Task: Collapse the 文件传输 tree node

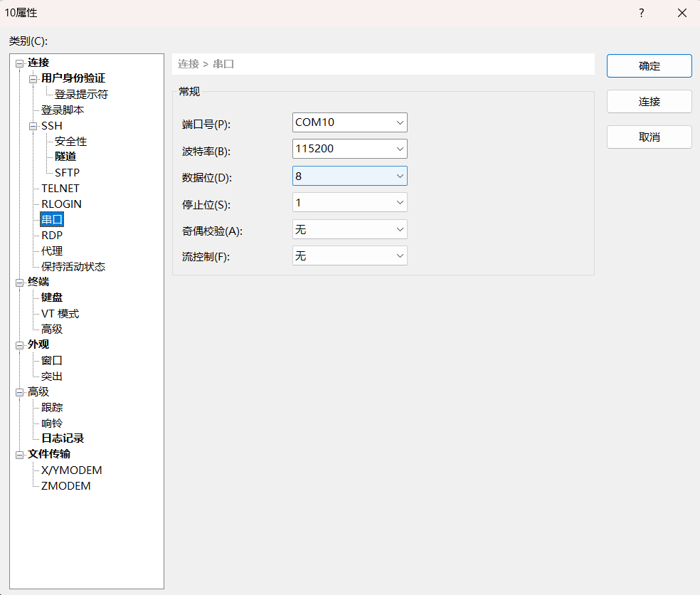Action: tap(19, 455)
